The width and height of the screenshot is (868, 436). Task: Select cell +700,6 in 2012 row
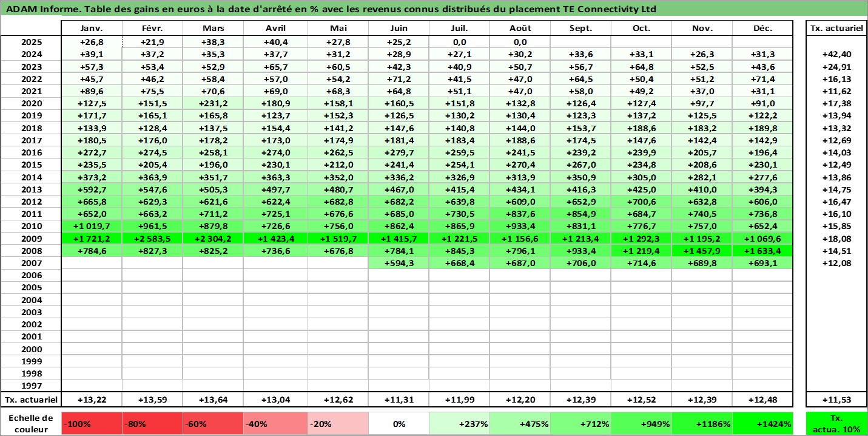click(642, 202)
